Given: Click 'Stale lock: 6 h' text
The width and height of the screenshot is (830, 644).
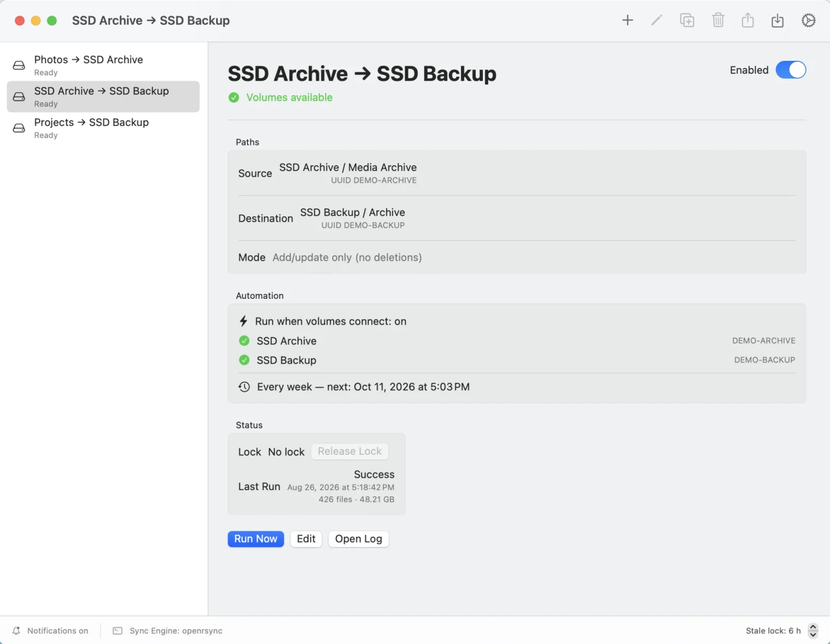Looking at the screenshot, I should [773, 631].
